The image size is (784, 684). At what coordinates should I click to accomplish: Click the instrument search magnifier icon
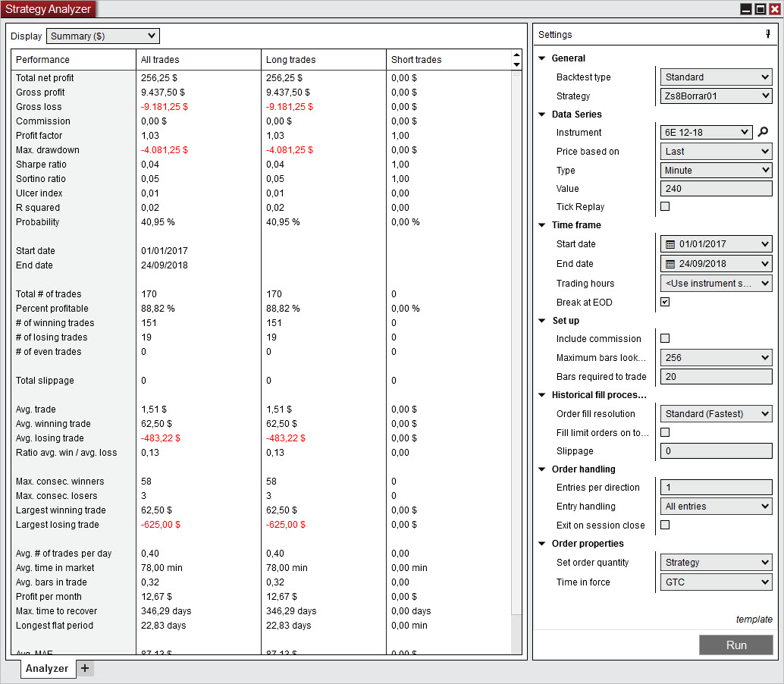pos(764,132)
